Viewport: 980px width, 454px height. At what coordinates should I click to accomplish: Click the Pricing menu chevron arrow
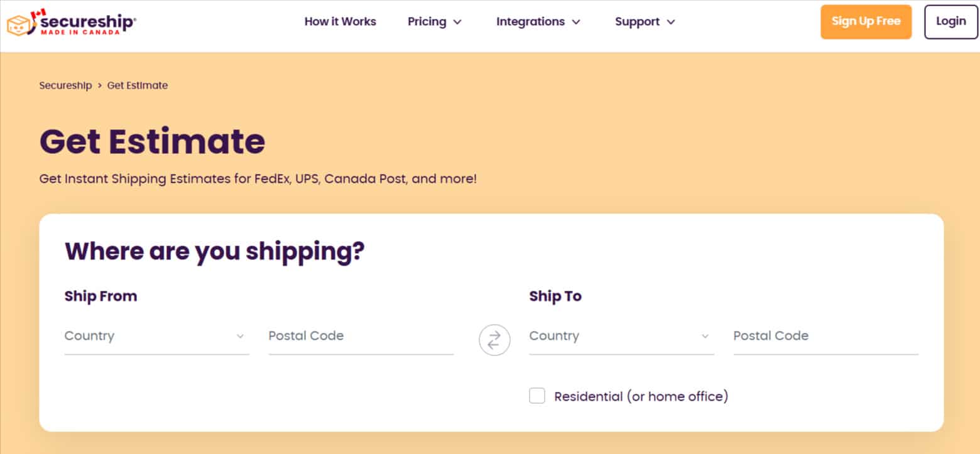click(457, 22)
